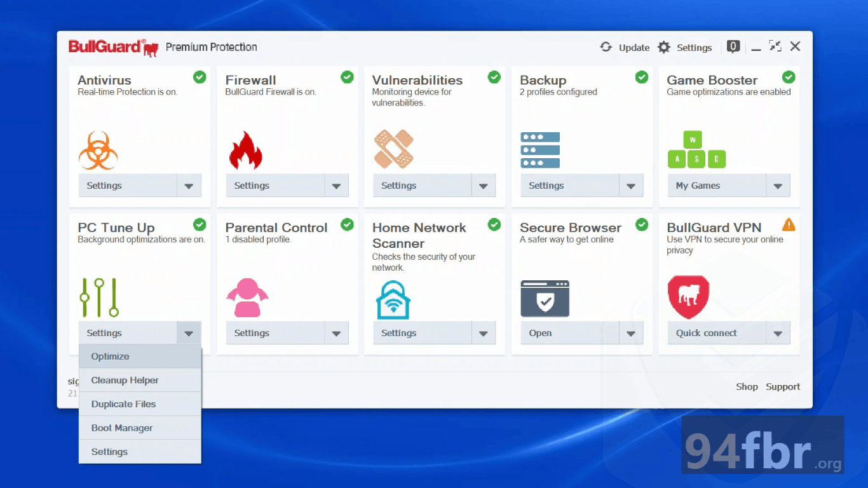Expand the Firewall Settings dropdown arrow

pyautogui.click(x=336, y=186)
